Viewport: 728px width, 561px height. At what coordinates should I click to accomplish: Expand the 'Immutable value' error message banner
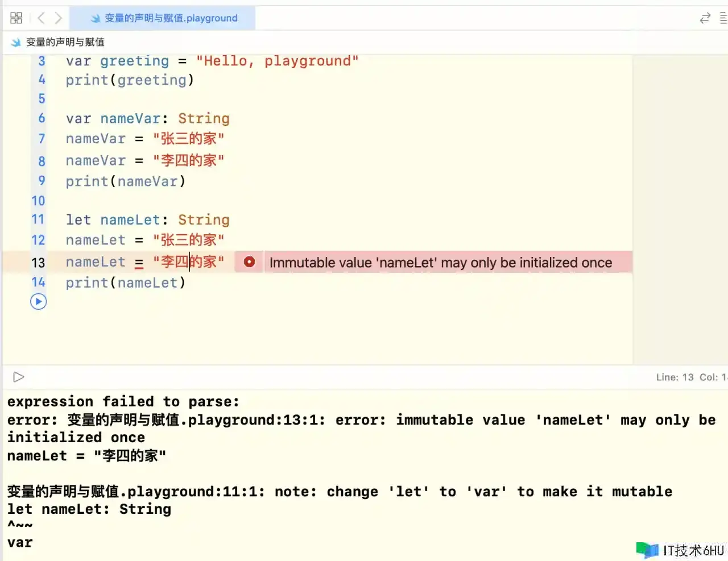440,263
